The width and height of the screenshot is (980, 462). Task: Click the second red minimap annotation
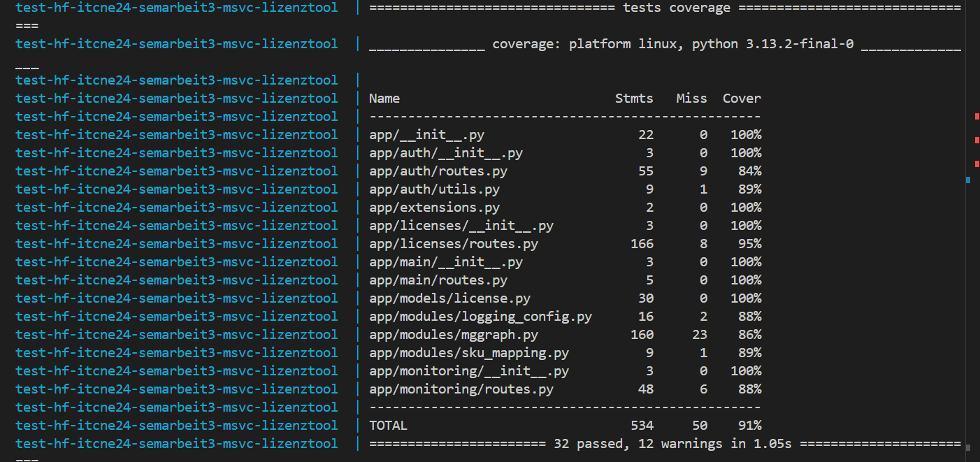click(976, 140)
